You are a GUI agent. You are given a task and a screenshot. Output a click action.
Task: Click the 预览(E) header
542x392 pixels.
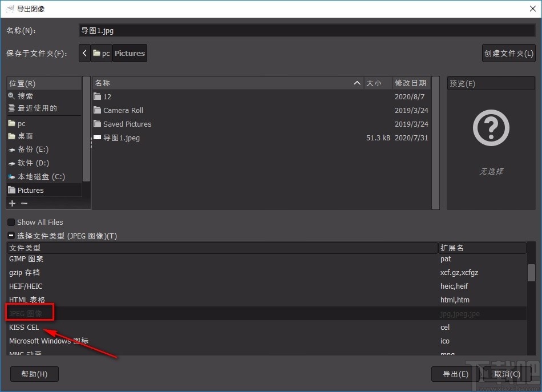pos(491,84)
